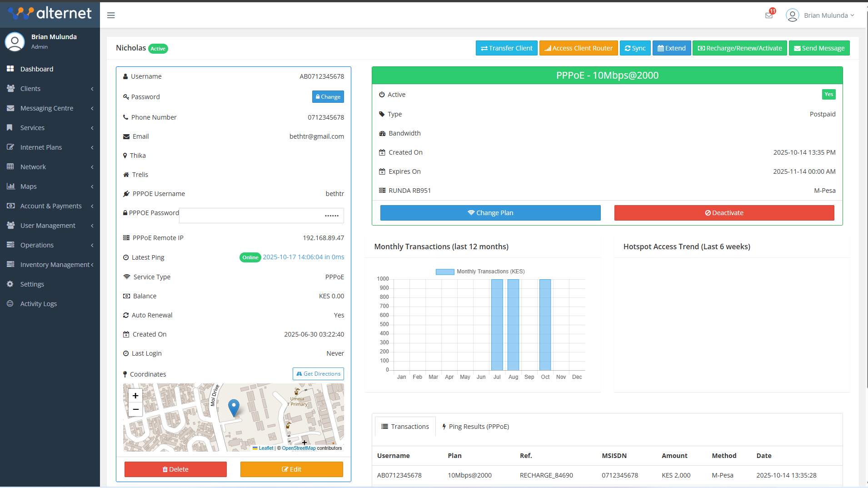Viewport: 868px width, 488px height.
Task: Click the Maps chart icon in sidebar
Action: (10, 186)
